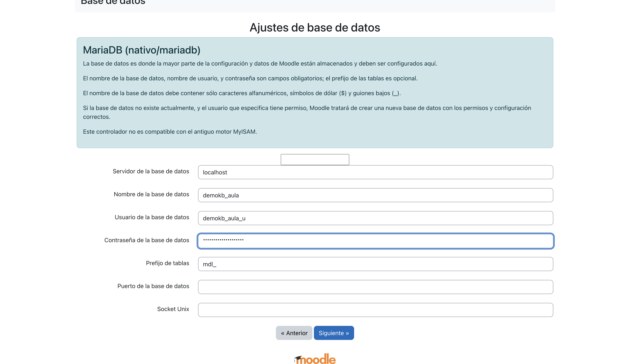Click the line mentioning 'guiones bajos (_)'
This screenshot has height=364, width=630.
coord(242,93)
